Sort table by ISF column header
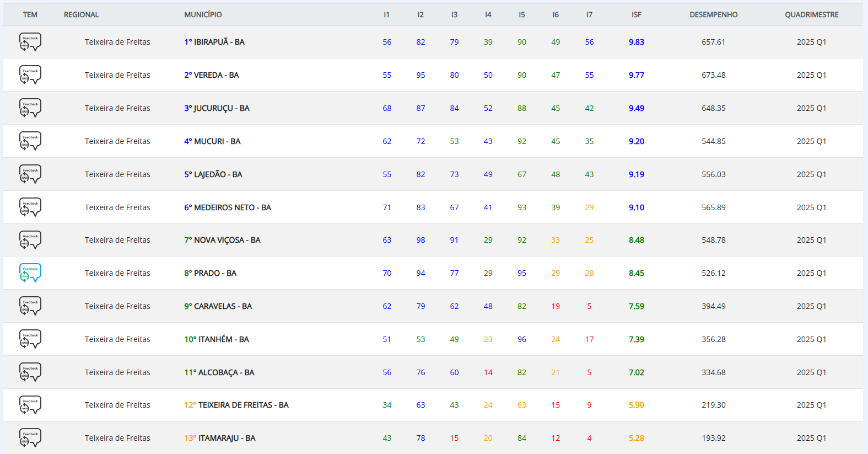 pyautogui.click(x=636, y=15)
